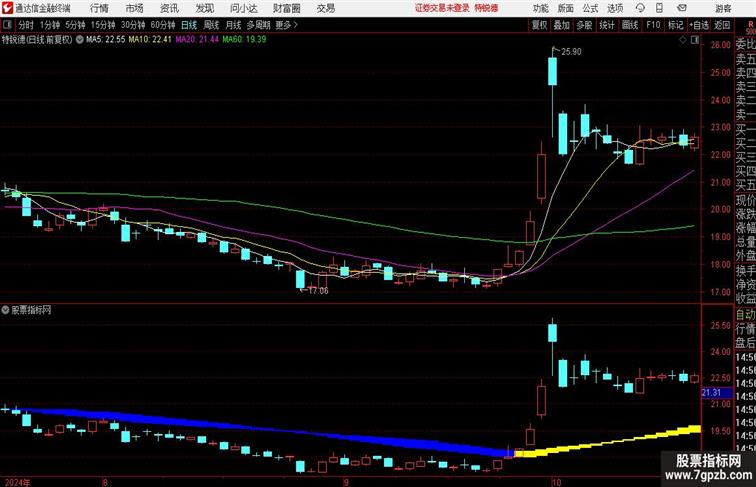Open the 行情 menu

(99, 8)
